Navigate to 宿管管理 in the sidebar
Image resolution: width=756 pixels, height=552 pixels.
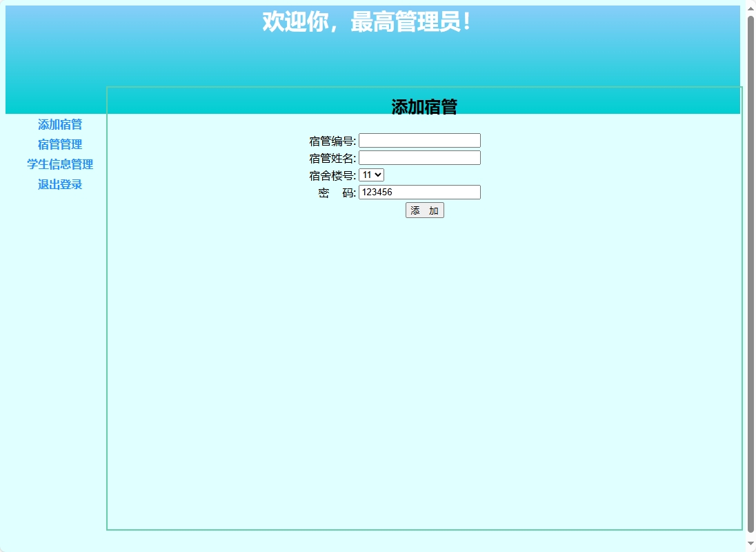pyautogui.click(x=60, y=144)
